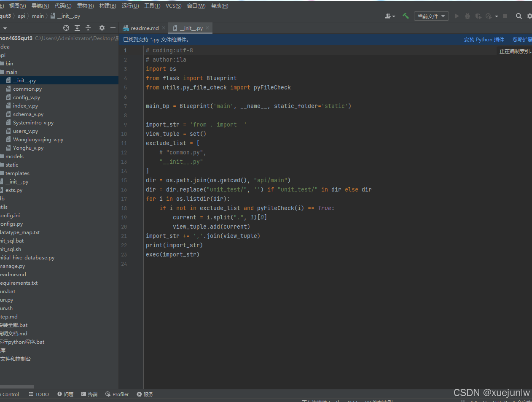The height and width of the screenshot is (402, 532).
Task: Click the Run play icon
Action: click(x=457, y=16)
